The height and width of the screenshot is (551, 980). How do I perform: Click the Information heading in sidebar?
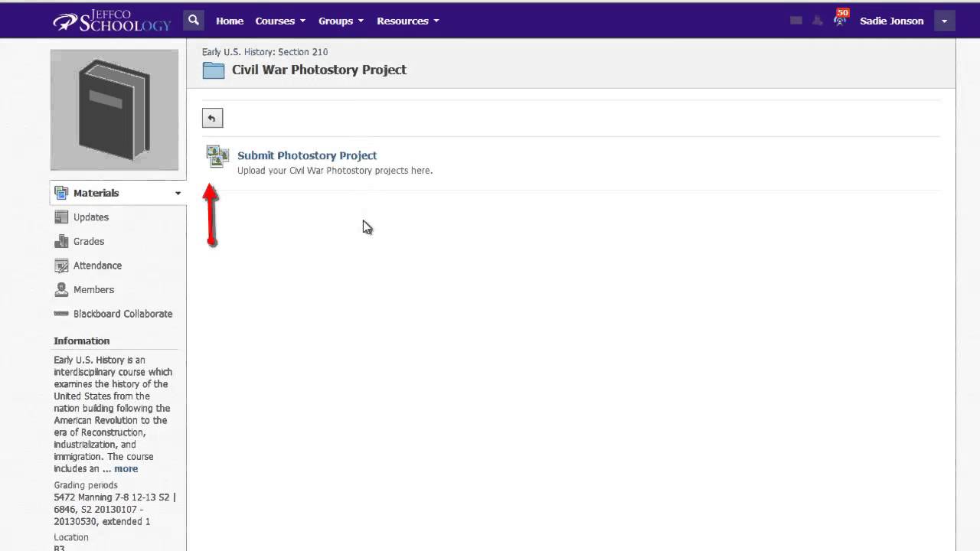coord(82,341)
